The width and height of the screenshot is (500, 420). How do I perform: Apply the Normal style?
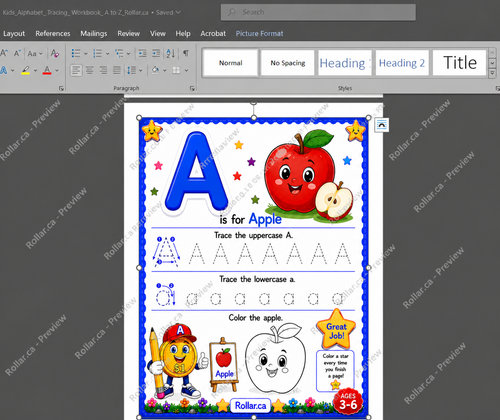[231, 63]
